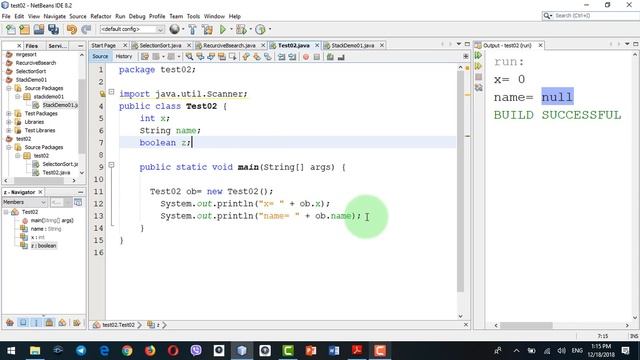This screenshot has height=360, width=640.
Task: Toggle Show Static Members filter in Navigator
Action: click(x=36, y=323)
